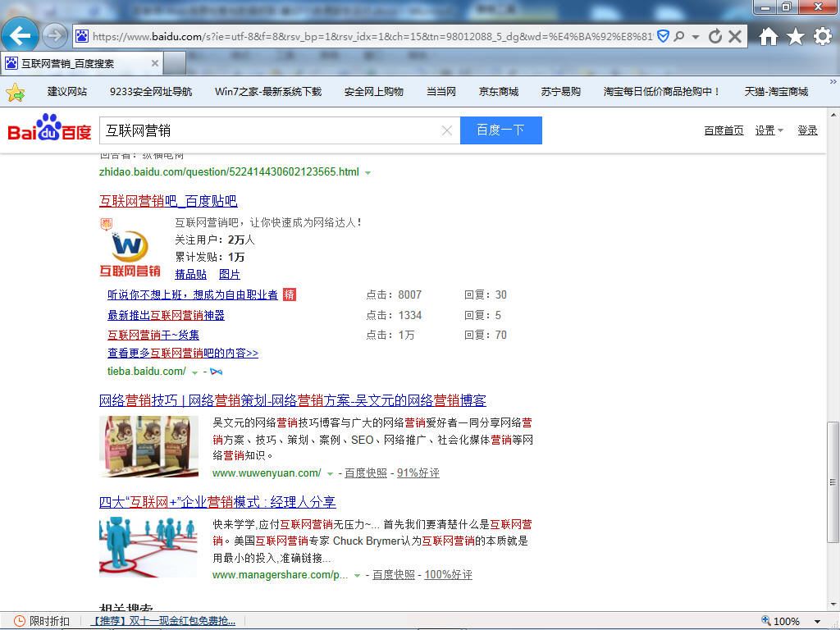The image size is (840, 630).
Task: Open 安全网上购物 bookmark
Action: point(373,92)
